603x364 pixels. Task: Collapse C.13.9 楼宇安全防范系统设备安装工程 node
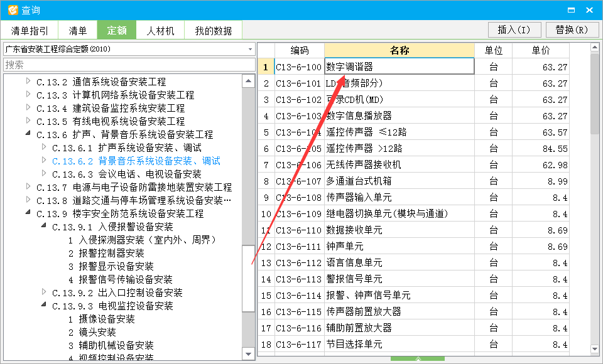click(28, 213)
